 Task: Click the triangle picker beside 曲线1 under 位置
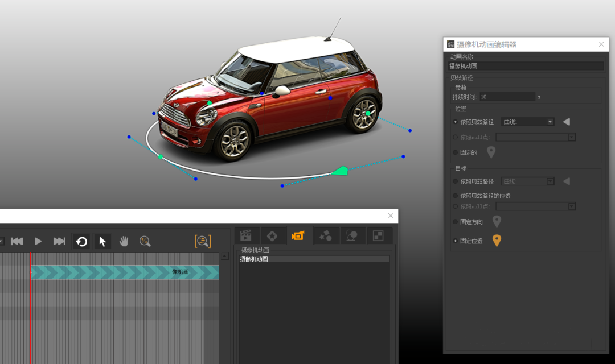click(566, 122)
